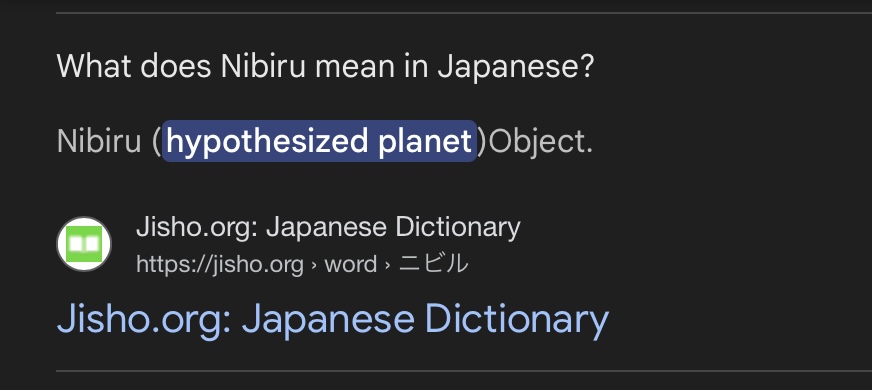872x390 pixels.
Task: Click the word 'hypothesized' inside the blue highlight
Action: (267, 142)
